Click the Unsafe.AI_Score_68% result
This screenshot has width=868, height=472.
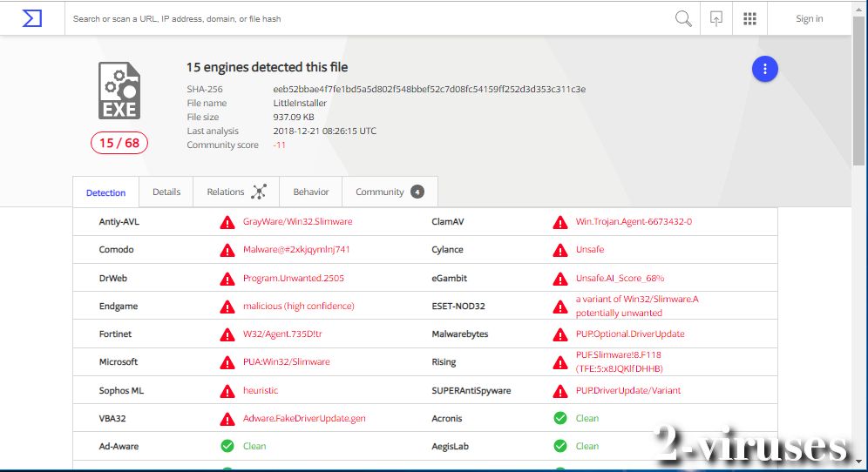tap(620, 278)
